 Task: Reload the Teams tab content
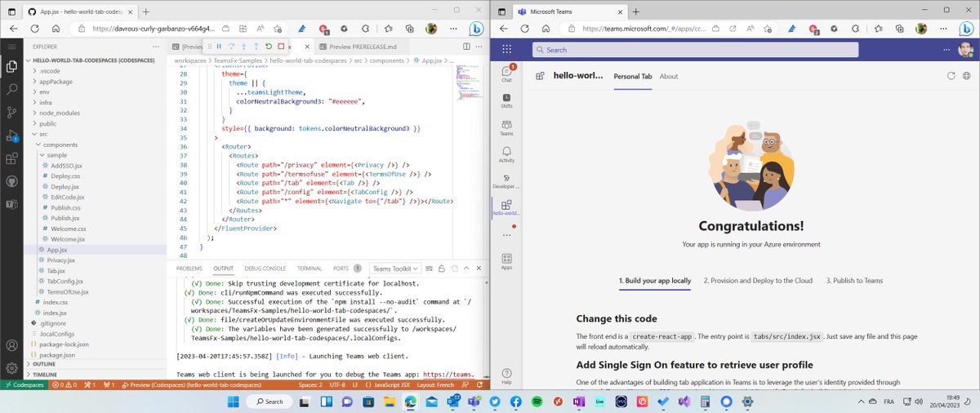[x=951, y=76]
